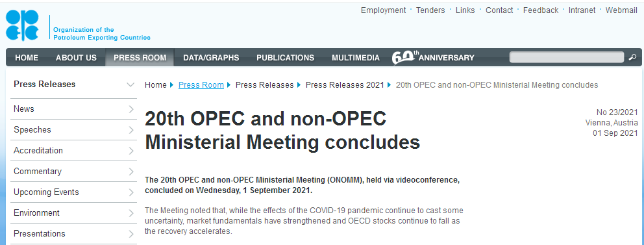Go to the ABOUT US menu

click(x=76, y=58)
